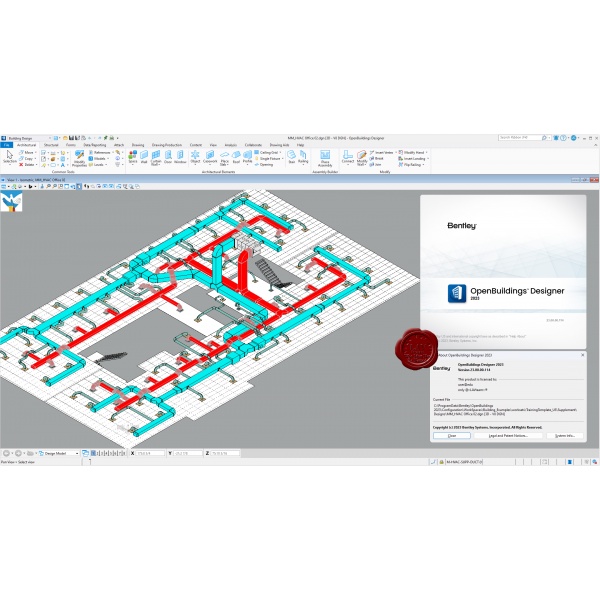Click the Y coordinate input field
600x600 pixels.
[x=188, y=453]
